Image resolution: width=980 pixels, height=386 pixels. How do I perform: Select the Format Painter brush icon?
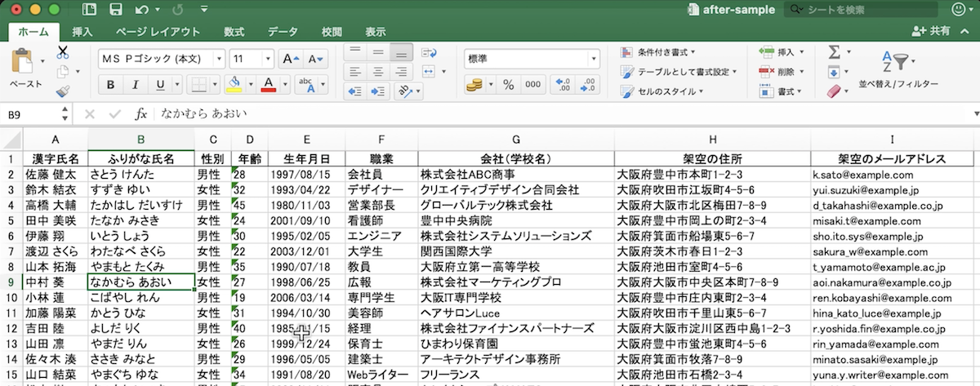coord(63,91)
